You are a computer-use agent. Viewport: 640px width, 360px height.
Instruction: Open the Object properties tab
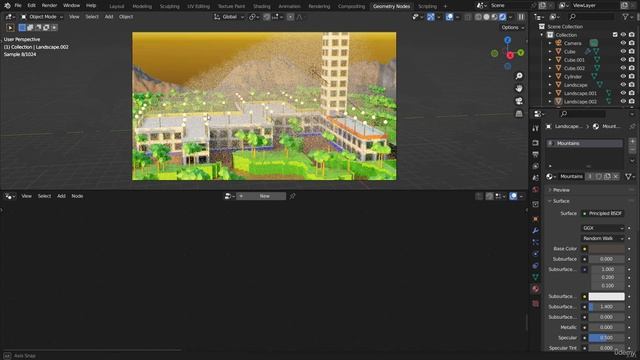pyautogui.click(x=536, y=219)
